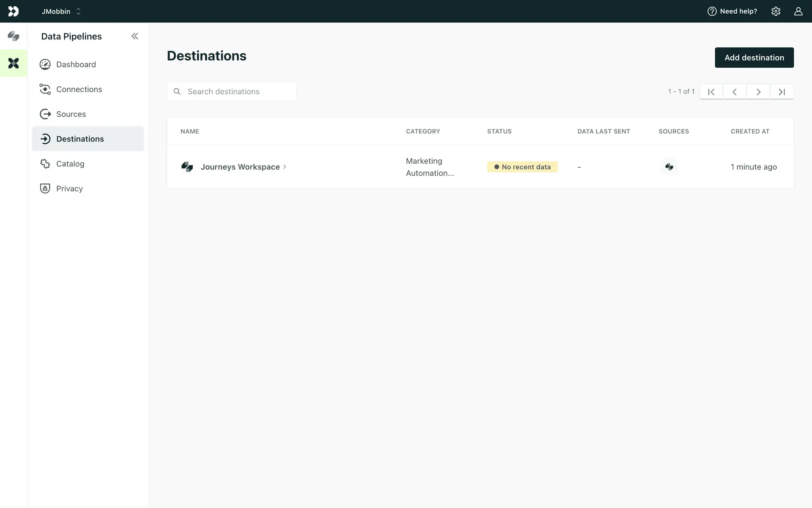Click the Customer.io logo in top bar
This screenshot has height=508, width=812.
14,11
